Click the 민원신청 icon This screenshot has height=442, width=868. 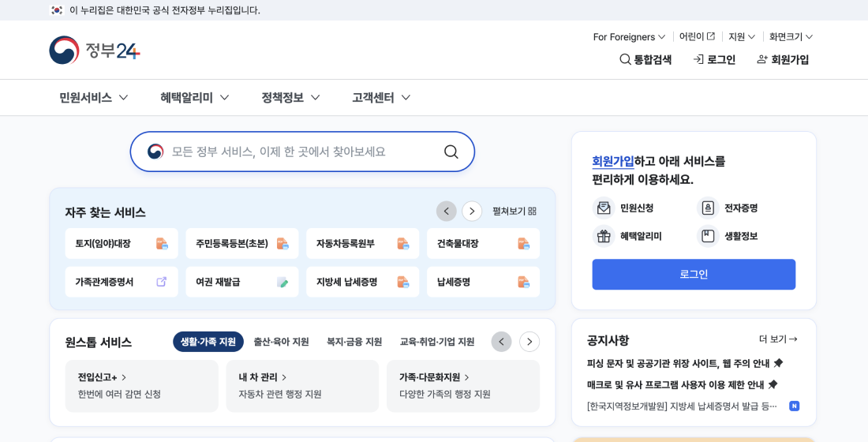[604, 208]
